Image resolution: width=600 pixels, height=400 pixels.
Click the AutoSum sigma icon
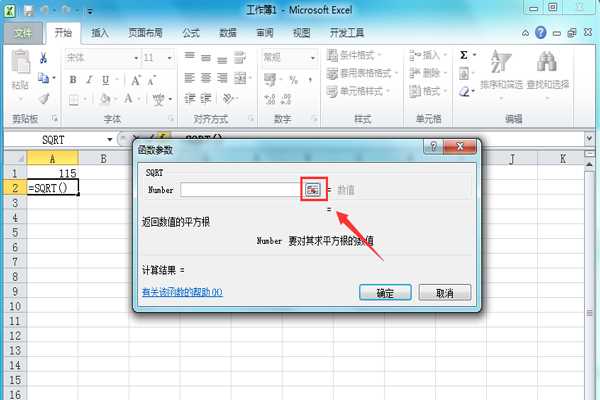point(464,55)
